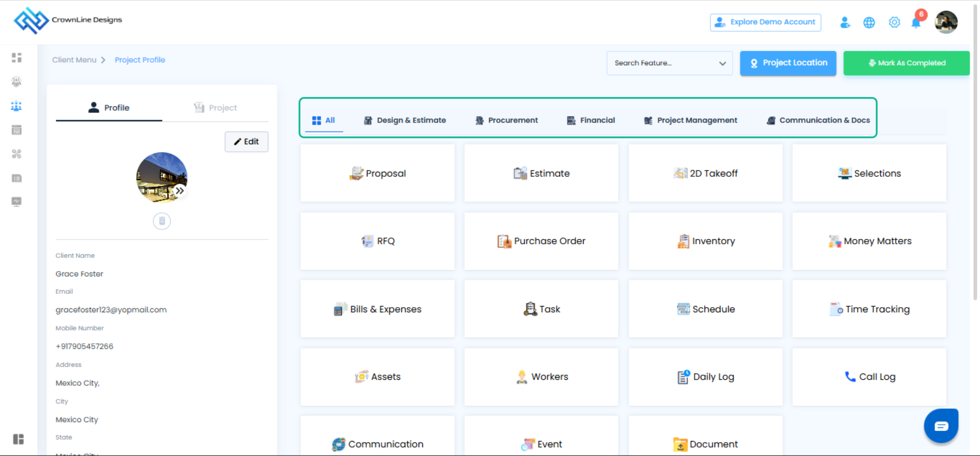This screenshot has width=980, height=456.
Task: Open the Communication card
Action: [377, 436]
